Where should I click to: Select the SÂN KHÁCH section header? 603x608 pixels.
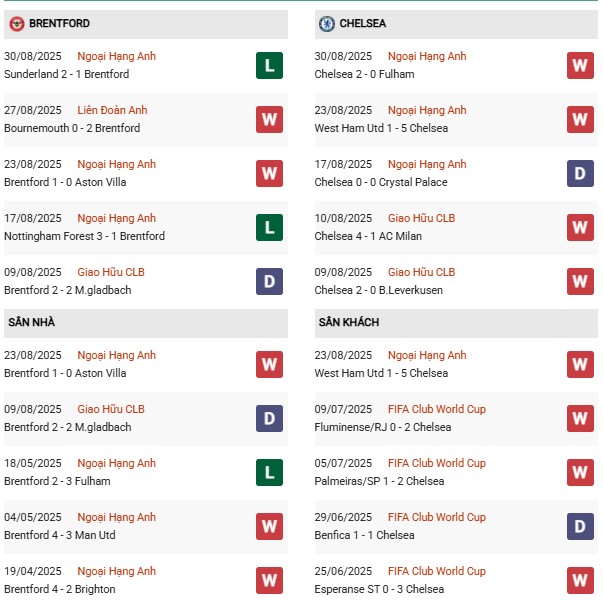pos(456,323)
